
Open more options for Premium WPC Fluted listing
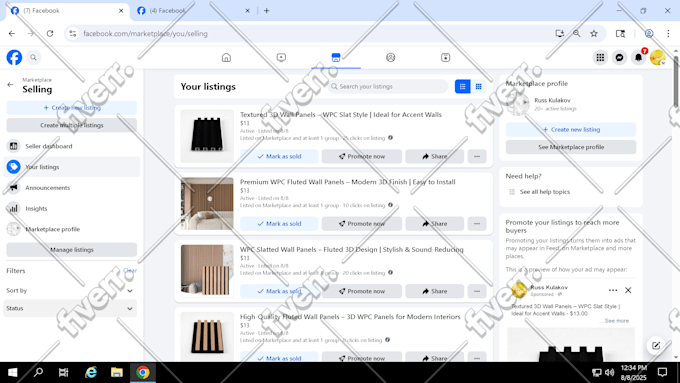click(477, 224)
